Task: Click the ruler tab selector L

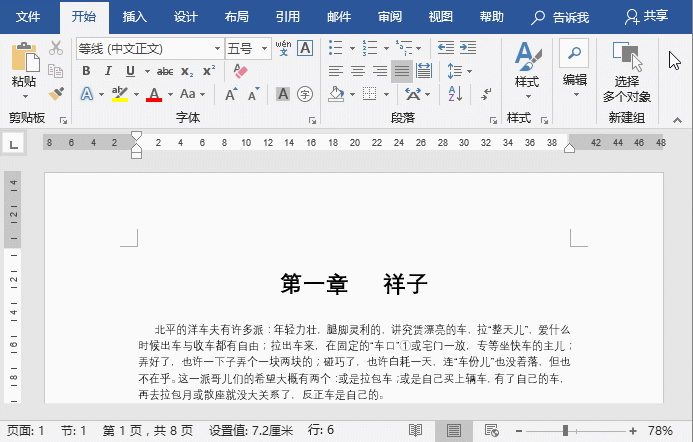Action: click(x=14, y=144)
